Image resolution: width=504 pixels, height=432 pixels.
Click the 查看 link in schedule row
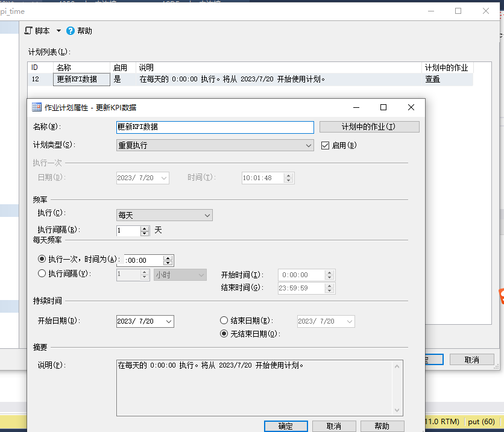coord(433,80)
